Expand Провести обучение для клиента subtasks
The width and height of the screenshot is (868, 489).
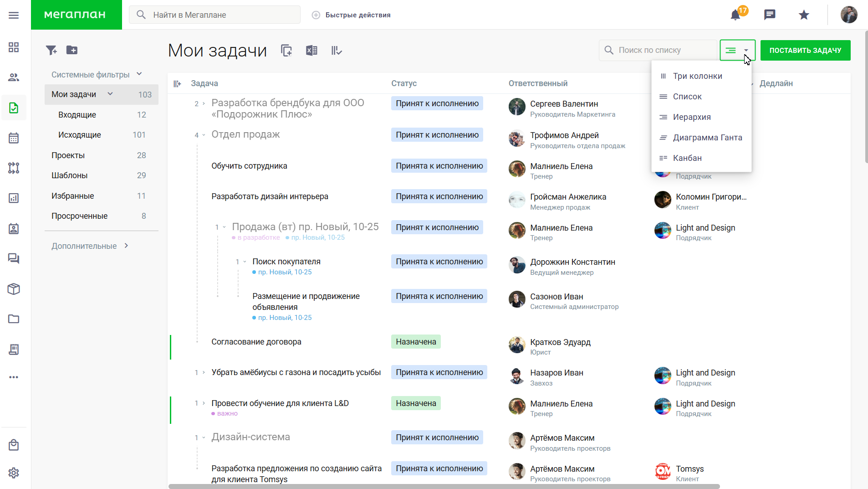point(204,403)
